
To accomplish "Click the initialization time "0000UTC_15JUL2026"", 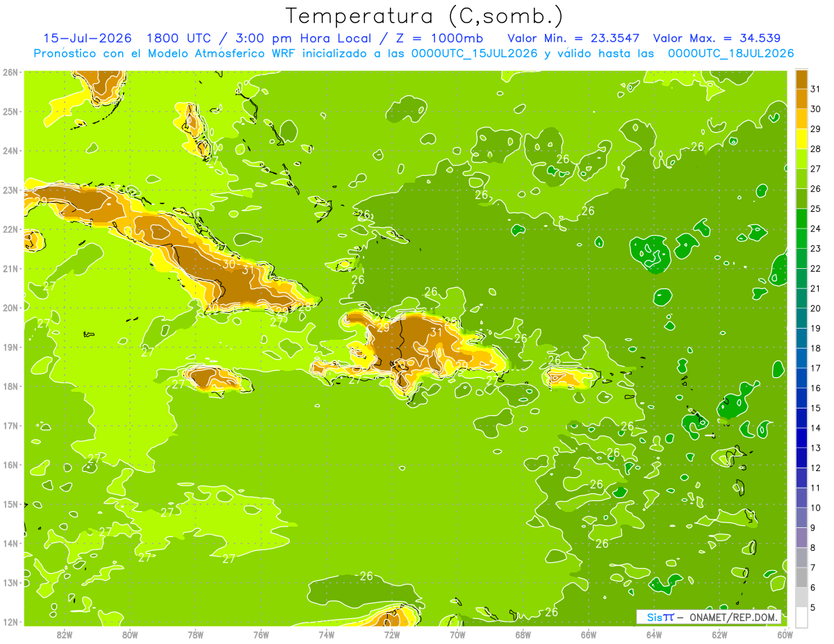I will [474, 53].
